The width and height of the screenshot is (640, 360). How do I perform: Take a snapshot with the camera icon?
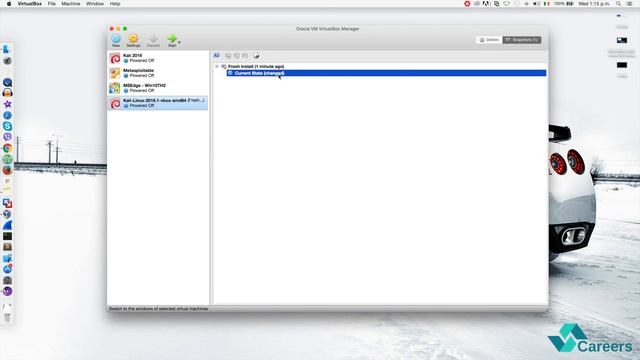click(x=216, y=56)
